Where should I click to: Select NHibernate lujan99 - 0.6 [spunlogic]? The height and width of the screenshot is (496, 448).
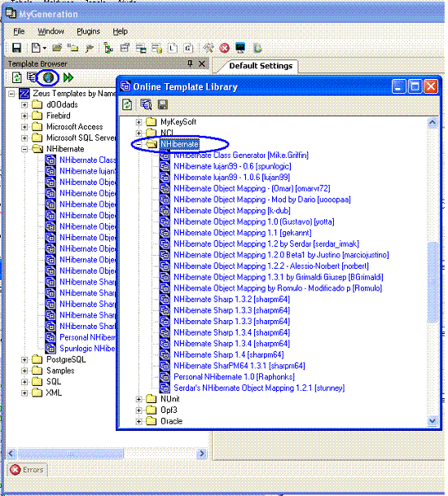[x=232, y=166]
